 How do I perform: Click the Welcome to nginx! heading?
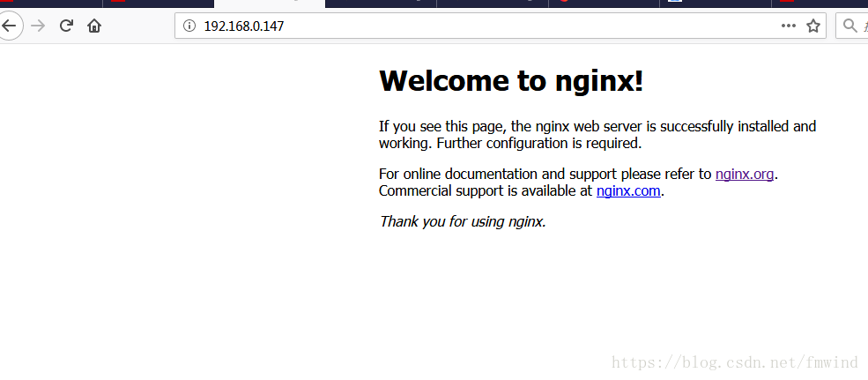[x=511, y=81]
